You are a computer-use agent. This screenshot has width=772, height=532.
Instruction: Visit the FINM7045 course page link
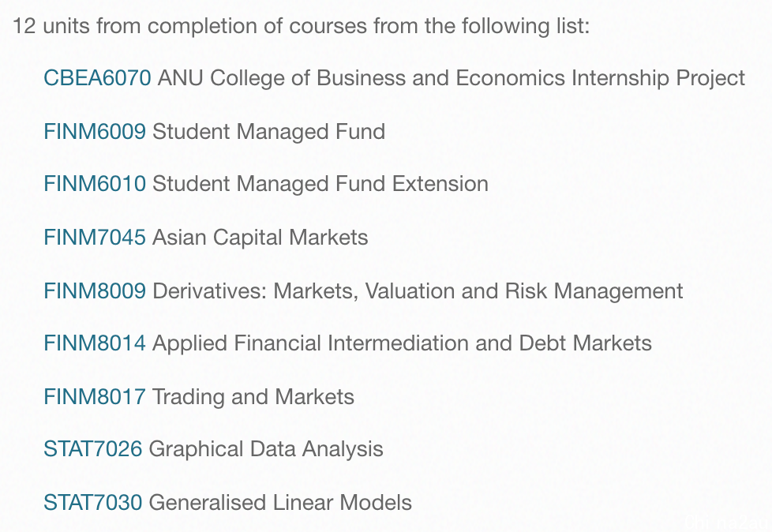pos(95,238)
